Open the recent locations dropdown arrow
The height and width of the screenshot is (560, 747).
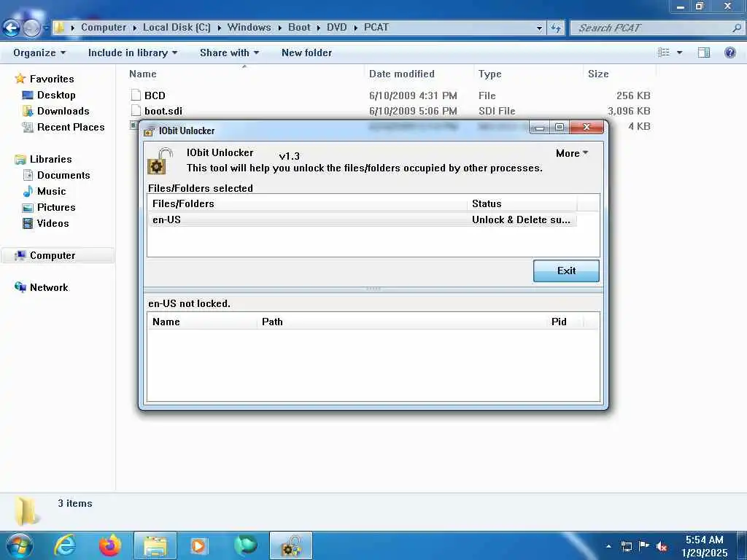45,28
